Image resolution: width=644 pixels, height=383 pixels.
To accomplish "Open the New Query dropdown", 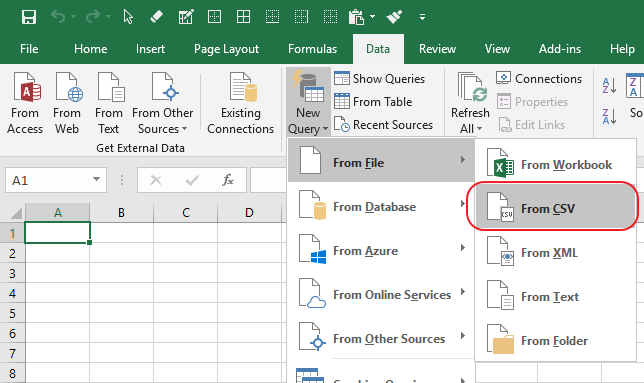I will (308, 101).
